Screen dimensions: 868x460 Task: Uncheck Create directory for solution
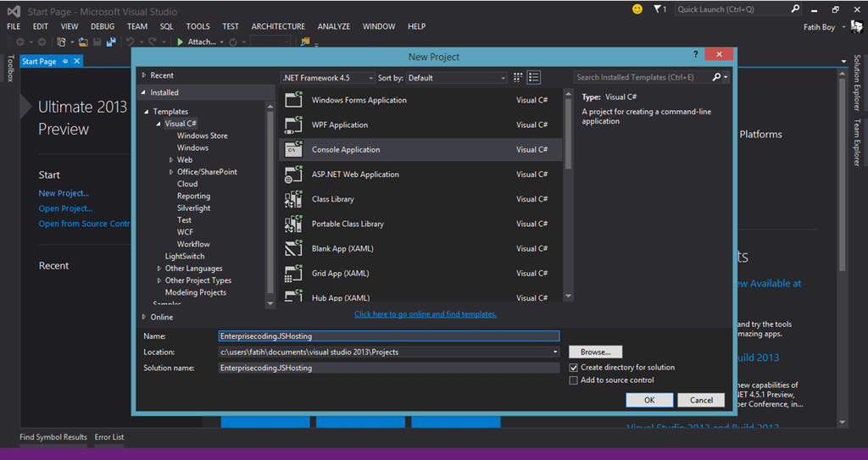click(574, 368)
